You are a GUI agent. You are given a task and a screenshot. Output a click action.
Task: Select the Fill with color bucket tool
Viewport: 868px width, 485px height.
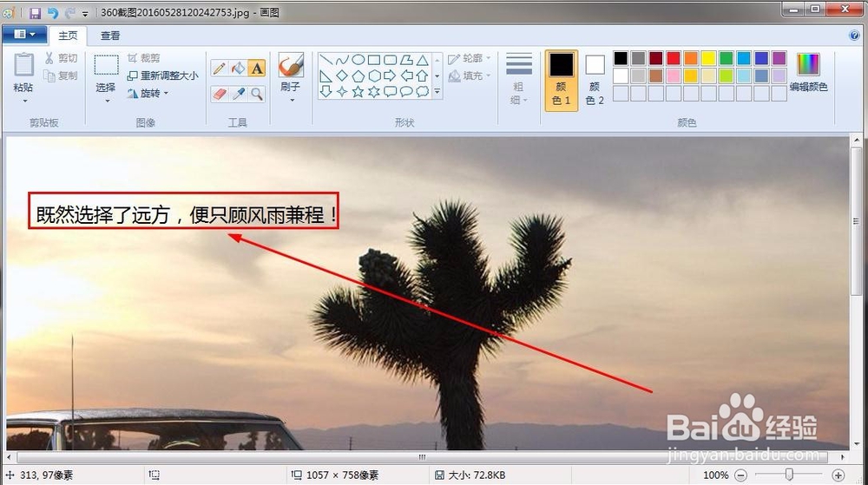pyautogui.click(x=238, y=68)
